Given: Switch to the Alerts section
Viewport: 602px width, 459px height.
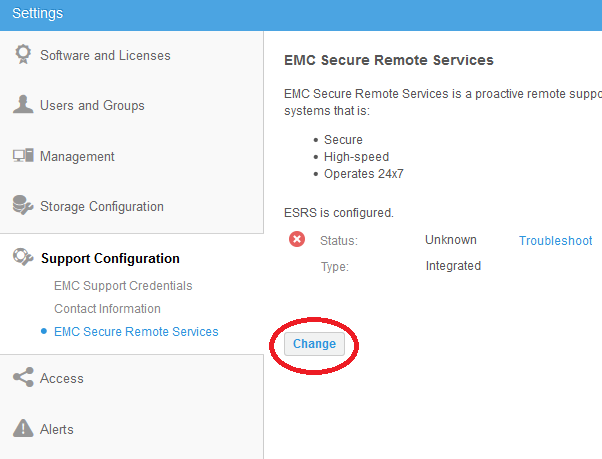Looking at the screenshot, I should (x=57, y=429).
